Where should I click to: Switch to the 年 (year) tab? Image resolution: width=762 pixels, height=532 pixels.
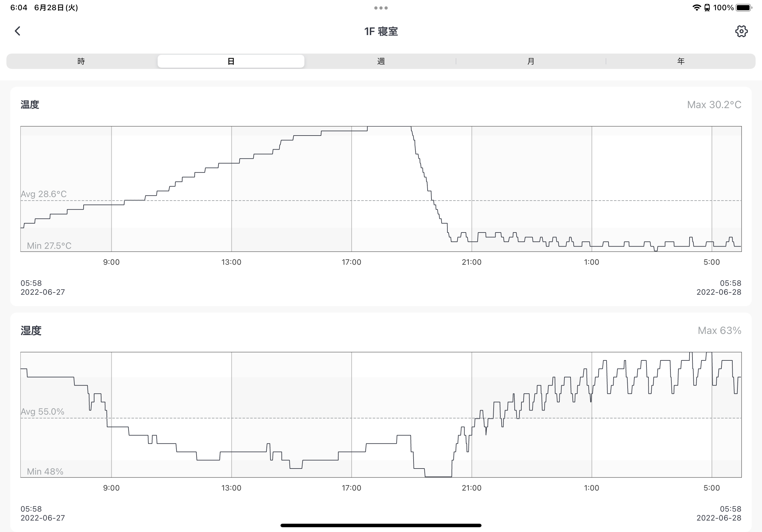pos(681,61)
